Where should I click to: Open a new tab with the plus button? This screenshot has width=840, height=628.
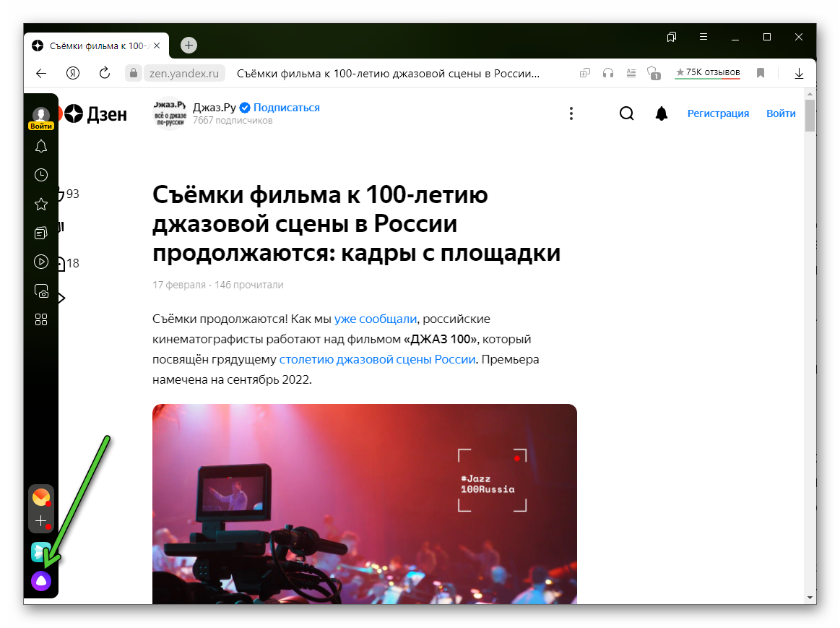pos(189,45)
